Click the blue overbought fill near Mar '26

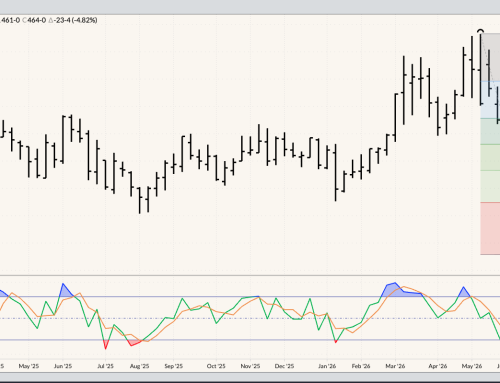click(395, 291)
